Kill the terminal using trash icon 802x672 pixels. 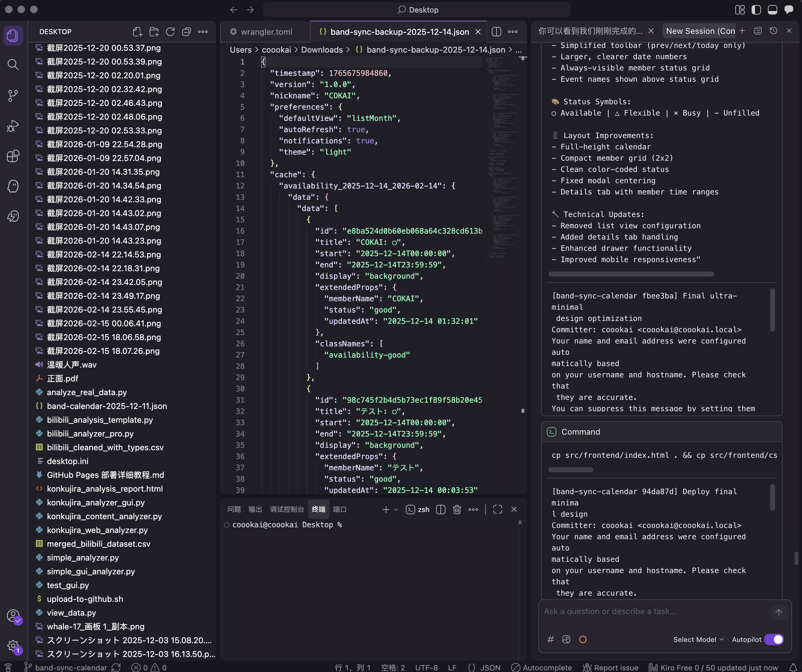click(457, 509)
